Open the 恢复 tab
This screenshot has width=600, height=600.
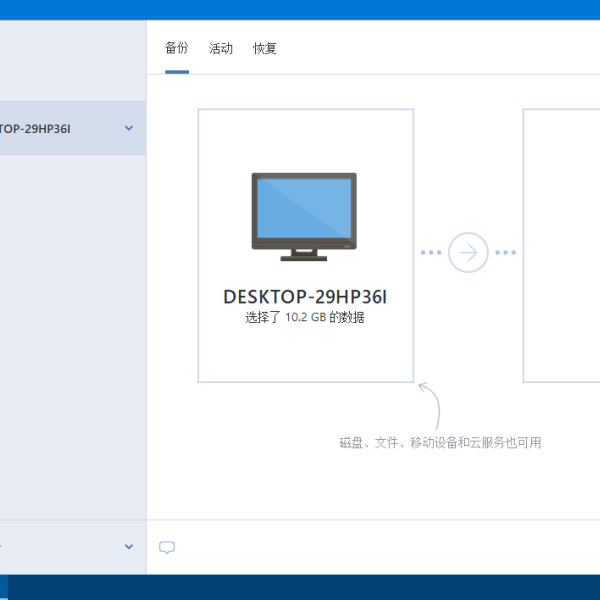pos(265,49)
